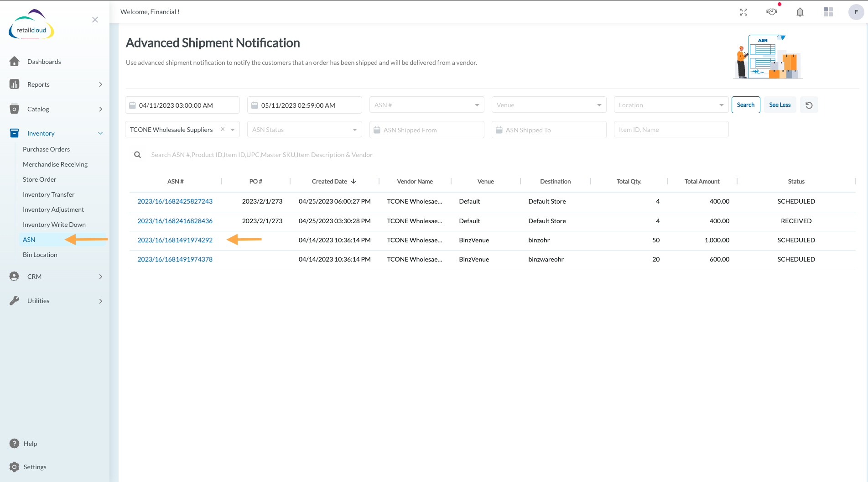Click the fullscreen expand icon
The height and width of the screenshot is (482, 868).
[743, 12]
